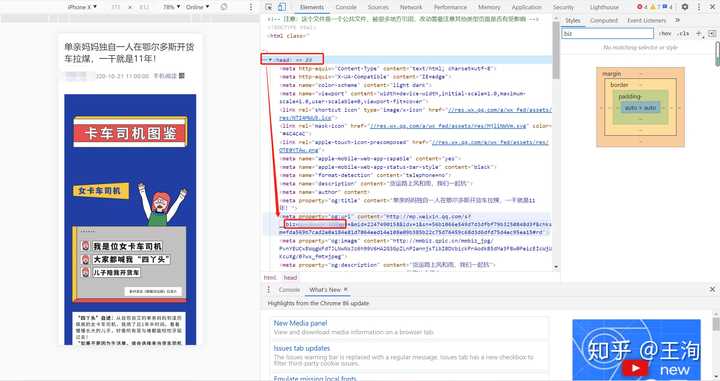
Task: Open the Computed styles tab
Action: click(x=604, y=20)
